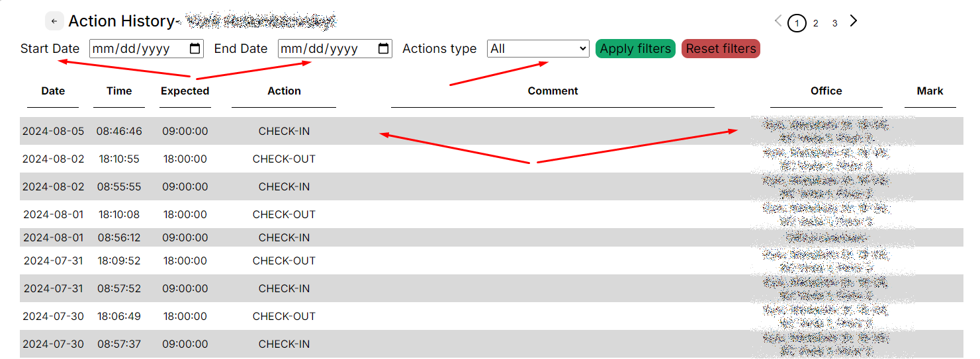
Task: Select the CHECK-OUT row timed 18:10:55
Action: click(x=284, y=159)
